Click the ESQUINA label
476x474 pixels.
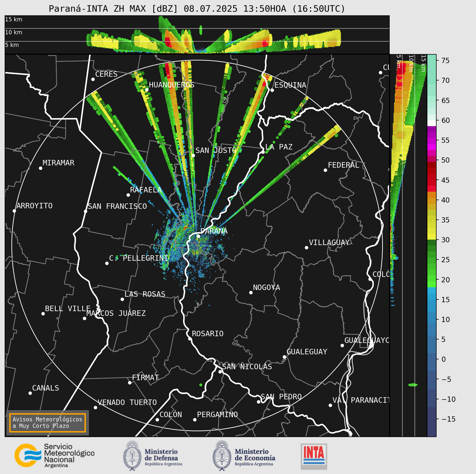pyautogui.click(x=290, y=85)
